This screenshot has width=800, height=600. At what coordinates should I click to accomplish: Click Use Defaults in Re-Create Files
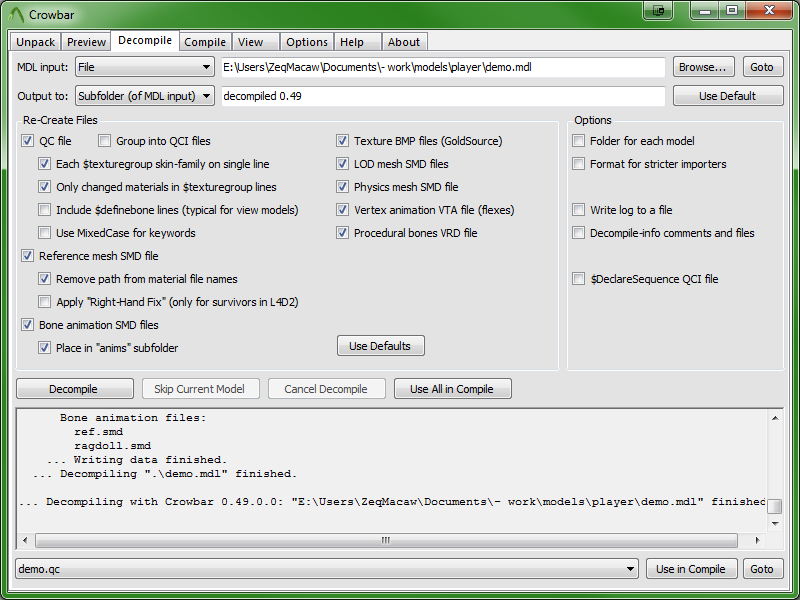(380, 345)
